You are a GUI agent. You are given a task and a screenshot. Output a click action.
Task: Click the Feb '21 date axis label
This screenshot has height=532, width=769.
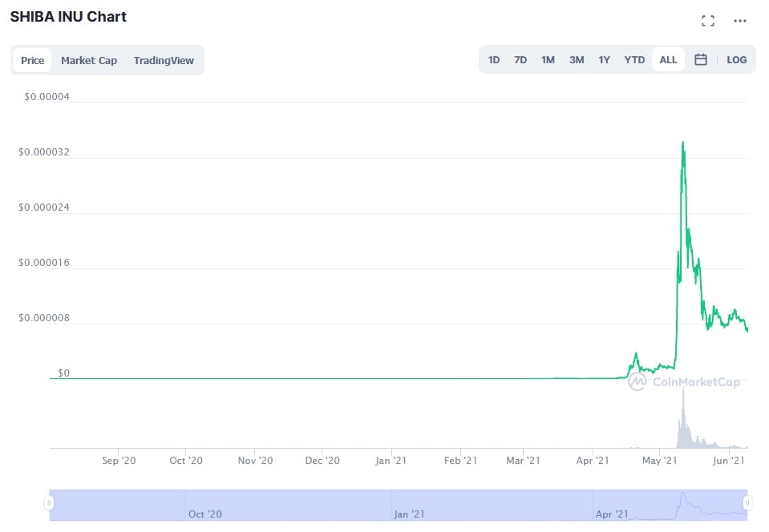460,461
